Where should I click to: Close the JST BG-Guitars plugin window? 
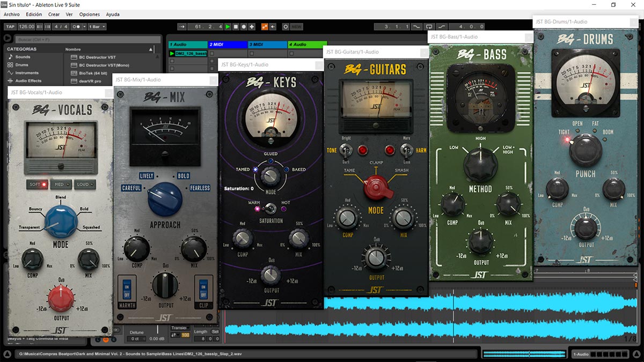click(425, 53)
